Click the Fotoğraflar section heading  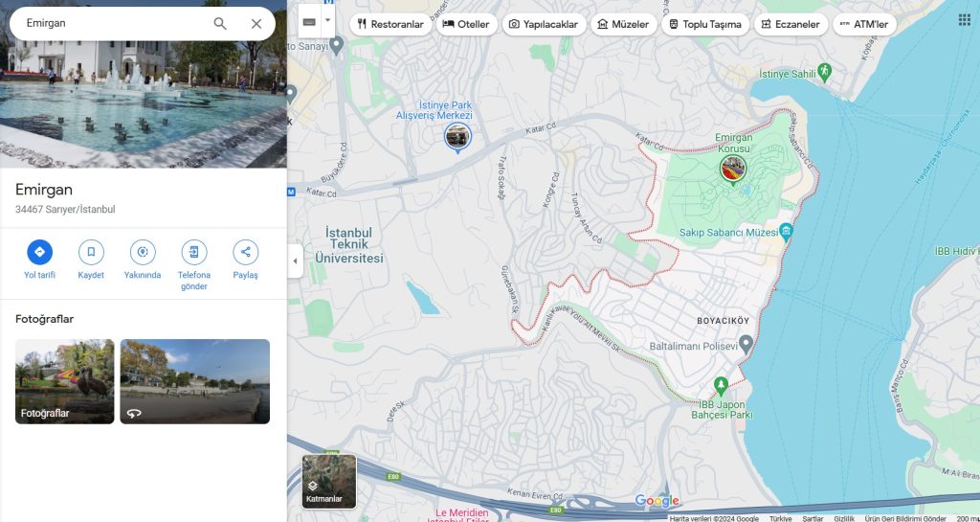(x=44, y=319)
